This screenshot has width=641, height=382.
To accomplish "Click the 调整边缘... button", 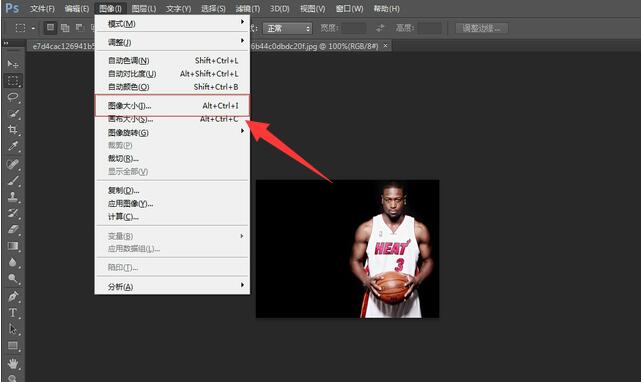I will [482, 28].
